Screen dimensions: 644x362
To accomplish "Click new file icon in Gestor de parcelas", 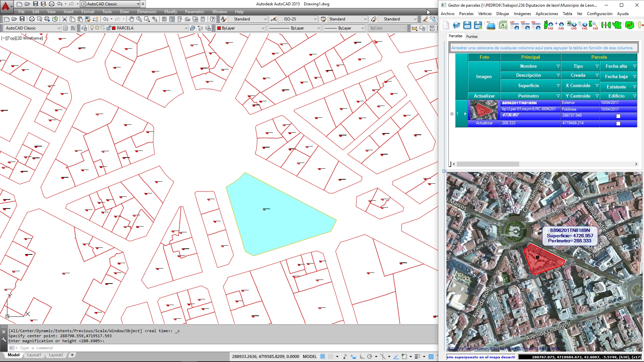I will point(446,25).
